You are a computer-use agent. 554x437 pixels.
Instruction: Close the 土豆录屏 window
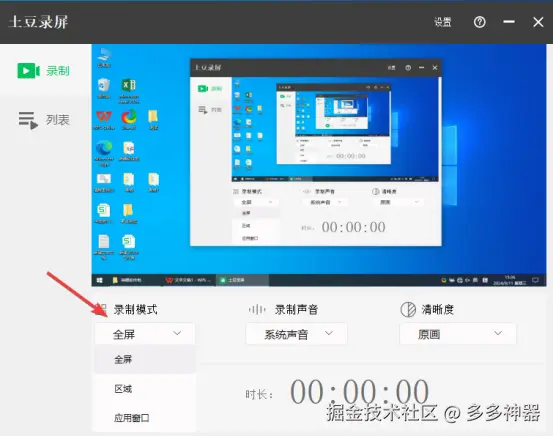point(538,22)
